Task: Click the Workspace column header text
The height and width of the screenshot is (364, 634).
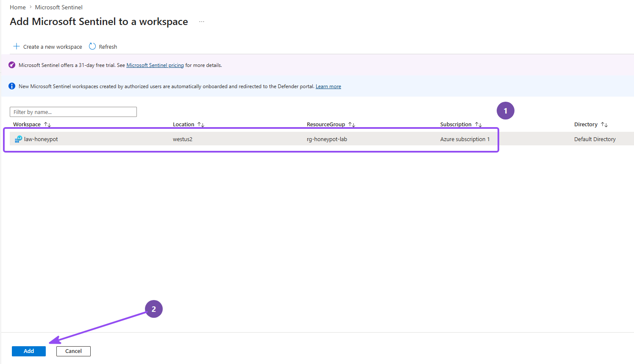Action: [x=27, y=125]
